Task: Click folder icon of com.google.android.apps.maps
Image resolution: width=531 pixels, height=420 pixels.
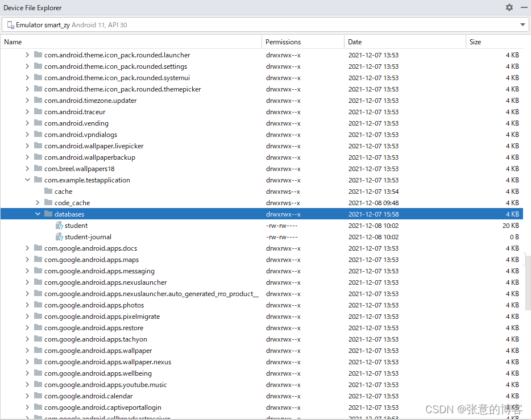Action: click(x=38, y=259)
